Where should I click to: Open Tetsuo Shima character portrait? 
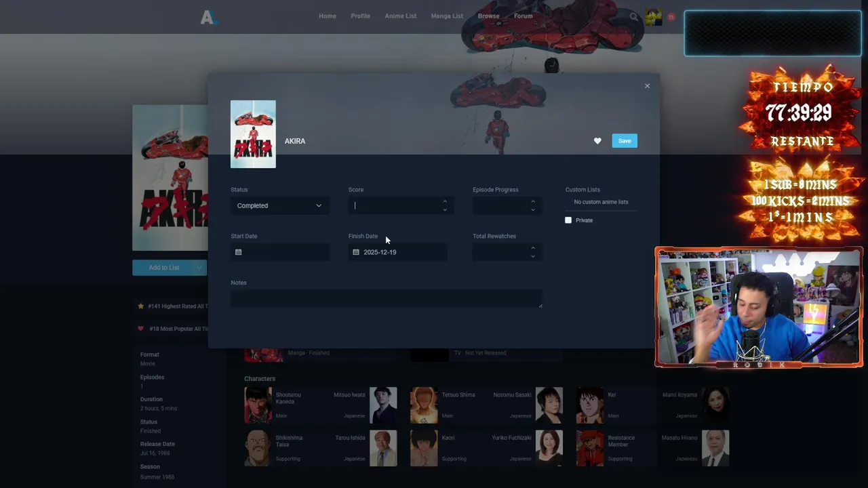(x=424, y=405)
